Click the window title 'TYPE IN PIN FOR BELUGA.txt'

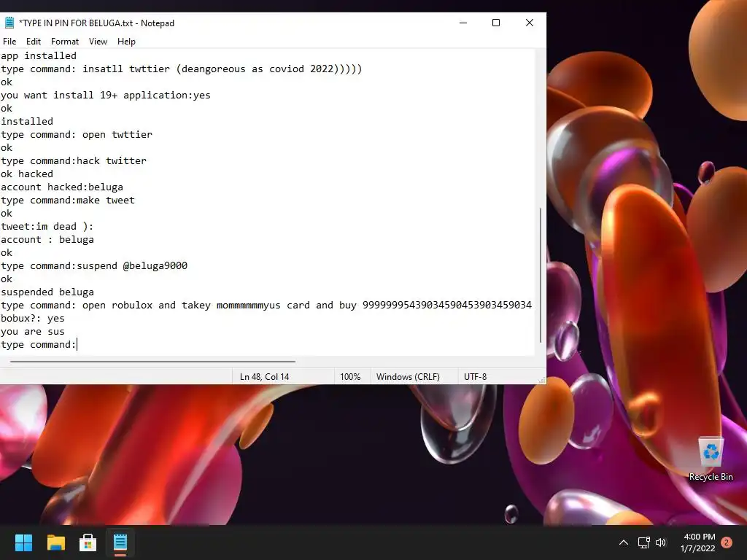coord(77,23)
